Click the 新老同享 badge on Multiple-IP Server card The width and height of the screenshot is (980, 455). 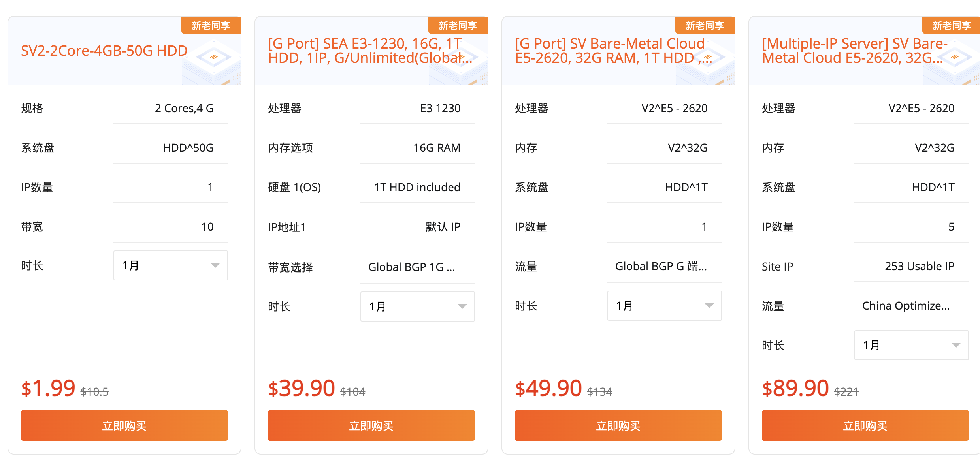pyautogui.click(x=951, y=25)
